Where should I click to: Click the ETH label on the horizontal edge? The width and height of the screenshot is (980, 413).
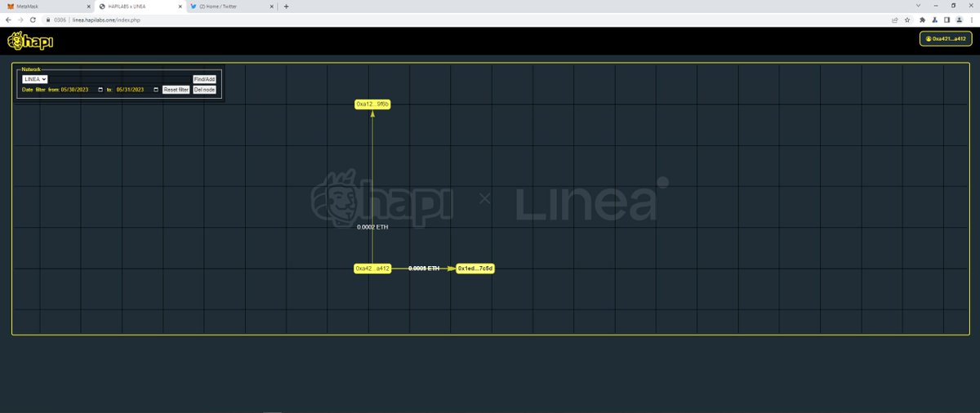tap(424, 268)
